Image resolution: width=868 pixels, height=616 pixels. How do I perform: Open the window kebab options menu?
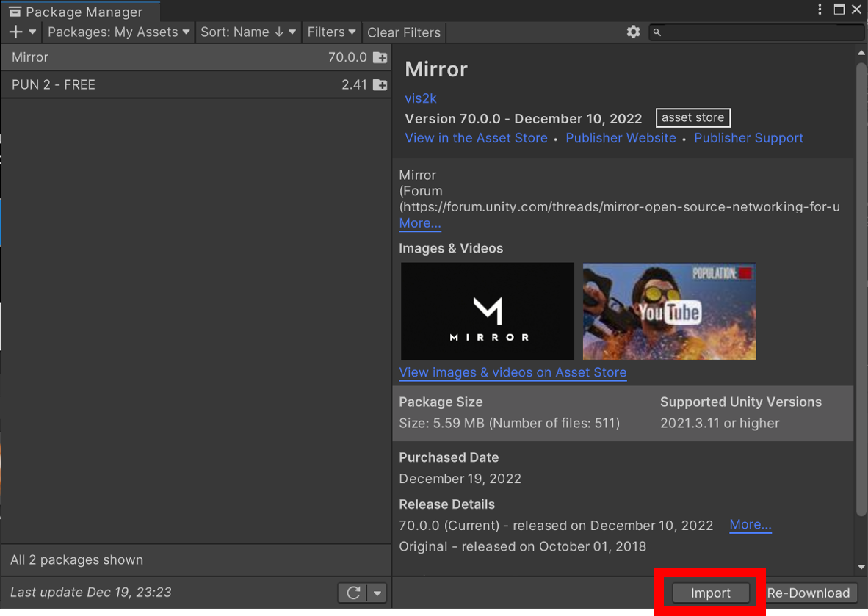pos(820,10)
